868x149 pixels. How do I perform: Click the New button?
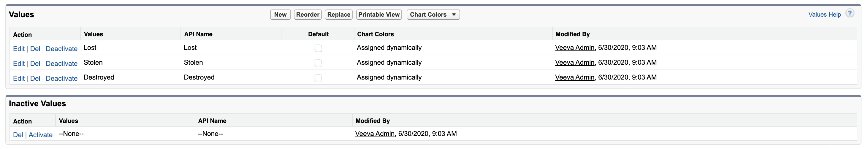click(280, 15)
